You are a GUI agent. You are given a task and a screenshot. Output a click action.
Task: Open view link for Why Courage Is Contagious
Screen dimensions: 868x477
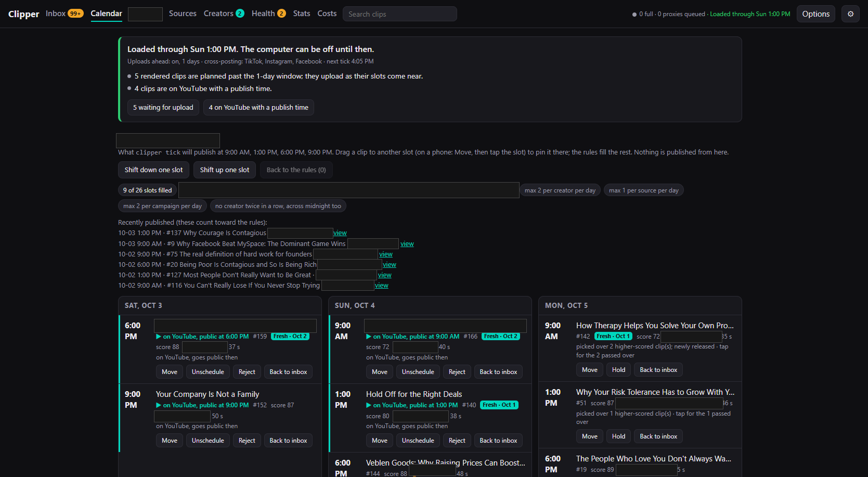pyautogui.click(x=340, y=233)
